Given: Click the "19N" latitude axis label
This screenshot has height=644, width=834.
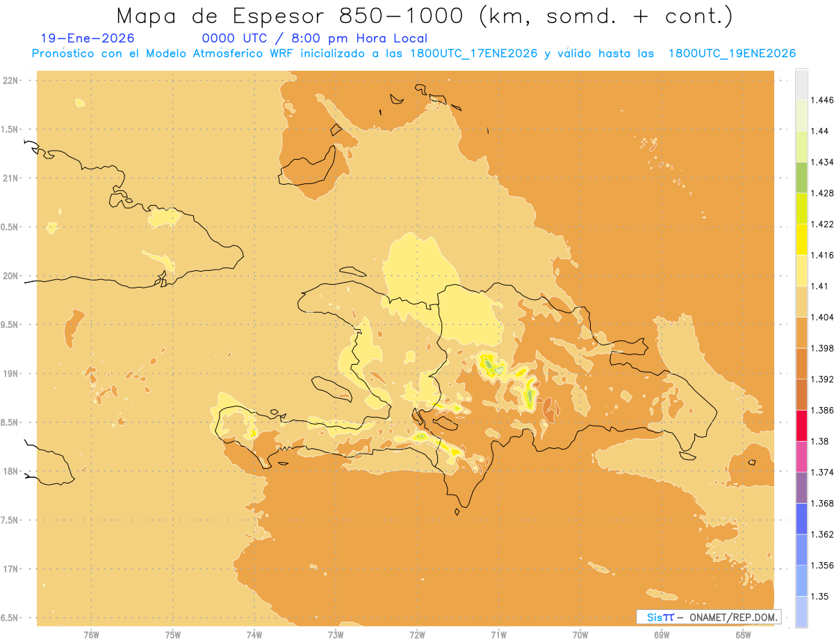Looking at the screenshot, I should [x=11, y=373].
